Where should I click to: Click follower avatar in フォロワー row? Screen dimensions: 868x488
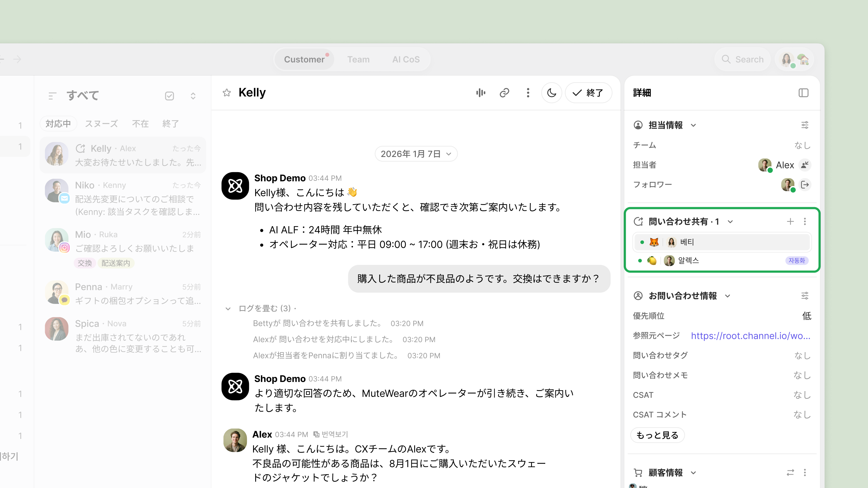click(x=787, y=185)
